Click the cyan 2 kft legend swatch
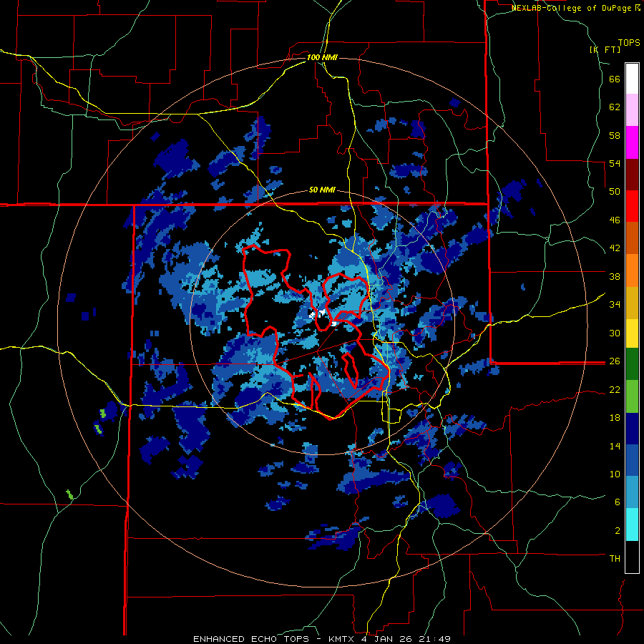644x644 pixels. coord(632,525)
